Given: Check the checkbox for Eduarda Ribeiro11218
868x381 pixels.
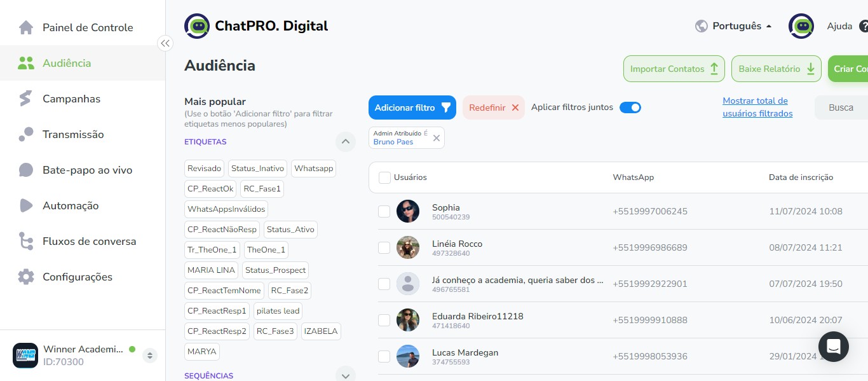Looking at the screenshot, I should (x=384, y=320).
